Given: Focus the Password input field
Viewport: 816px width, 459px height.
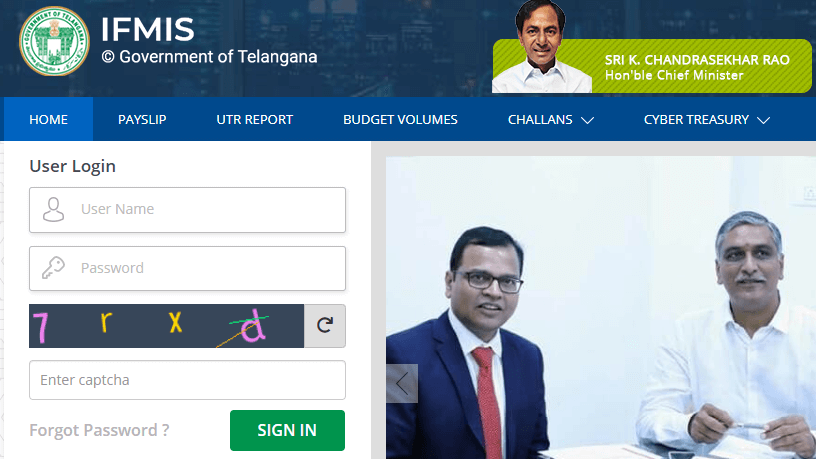Looking at the screenshot, I should 187,269.
